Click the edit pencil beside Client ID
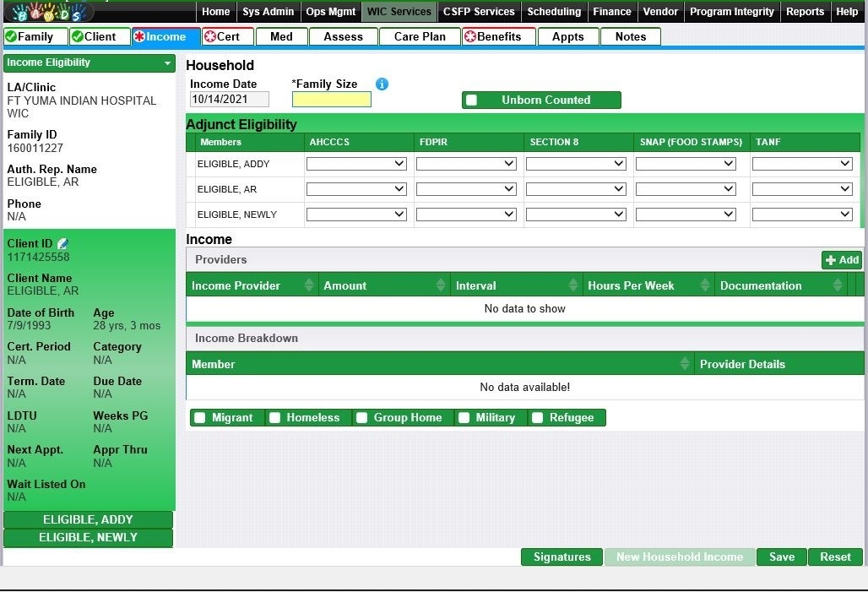The image size is (868, 592). click(62, 244)
